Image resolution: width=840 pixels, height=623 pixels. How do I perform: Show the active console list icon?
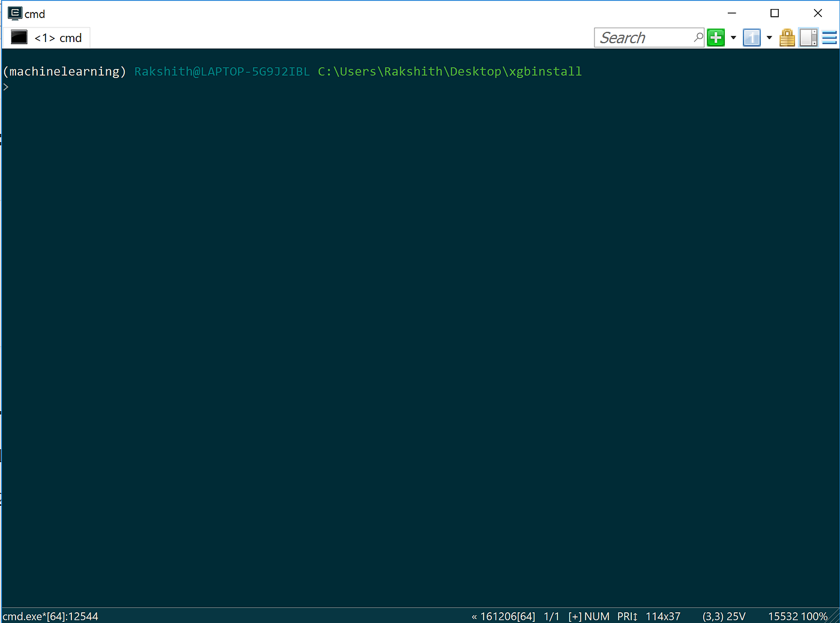coord(752,38)
